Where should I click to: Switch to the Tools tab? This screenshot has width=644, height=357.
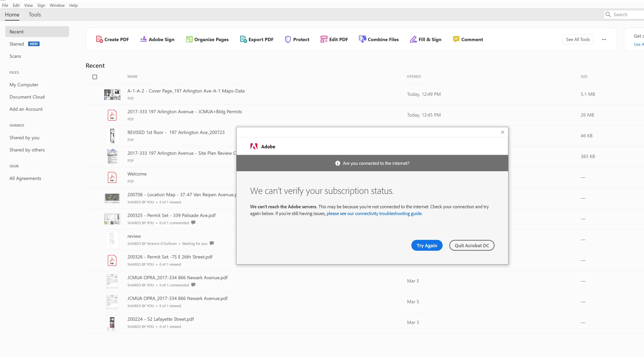click(35, 15)
